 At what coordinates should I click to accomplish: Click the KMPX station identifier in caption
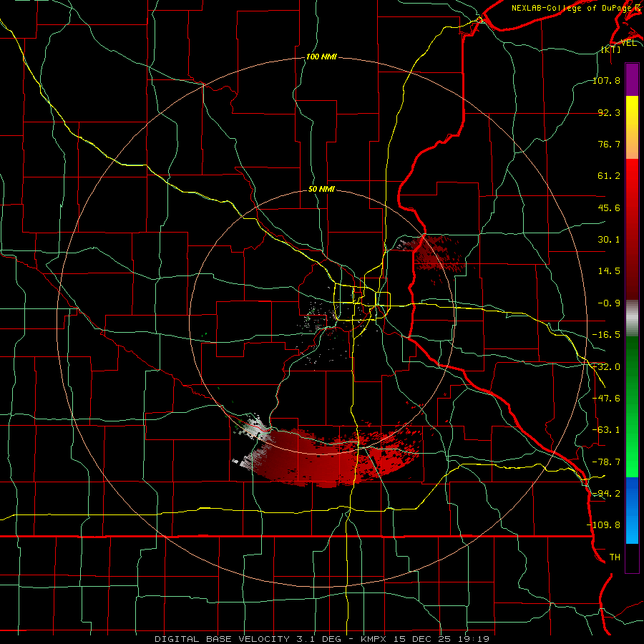375,639
